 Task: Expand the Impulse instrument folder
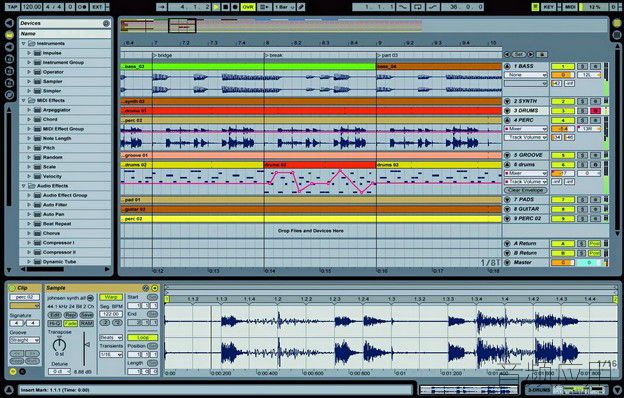coord(29,53)
